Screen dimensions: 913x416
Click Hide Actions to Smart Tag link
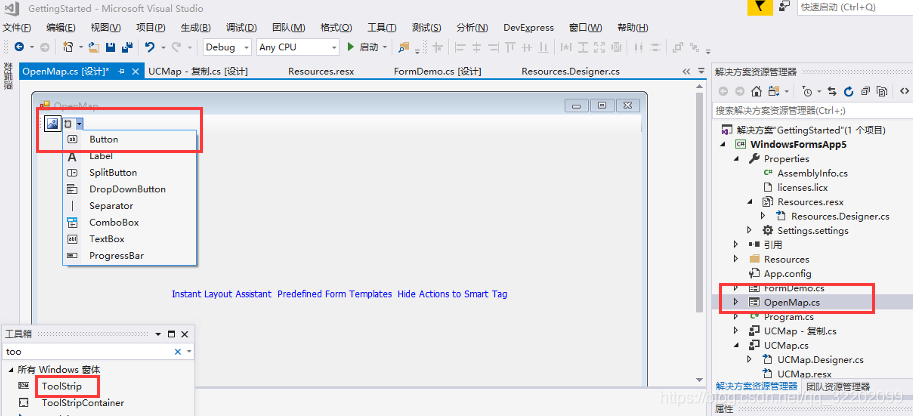click(452, 294)
